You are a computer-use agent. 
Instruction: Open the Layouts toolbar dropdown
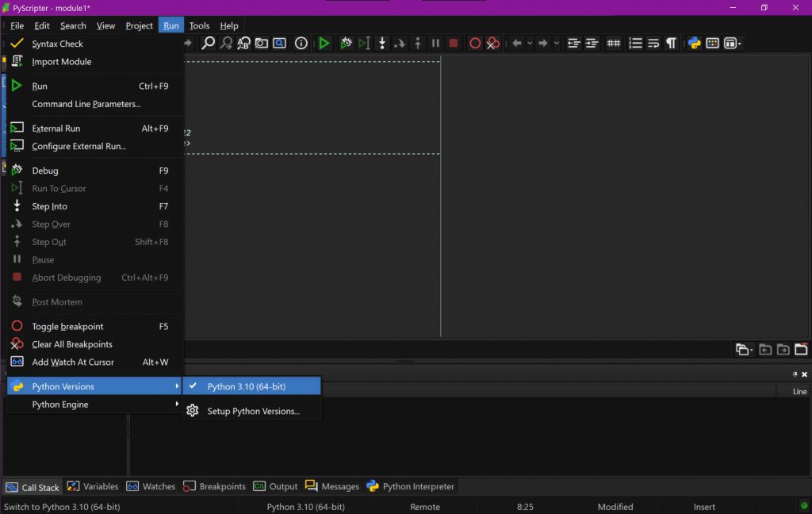732,43
